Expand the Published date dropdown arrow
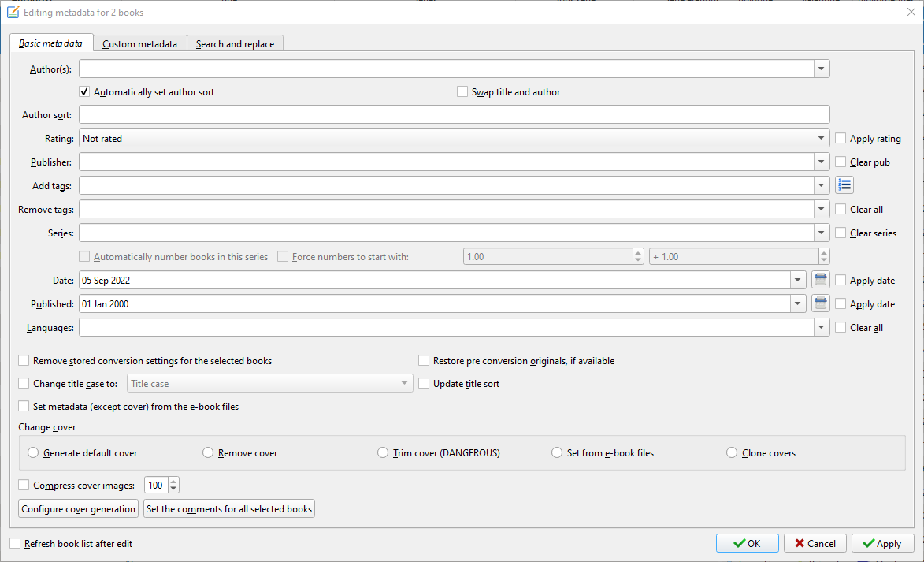This screenshot has height=562, width=924. 798,303
